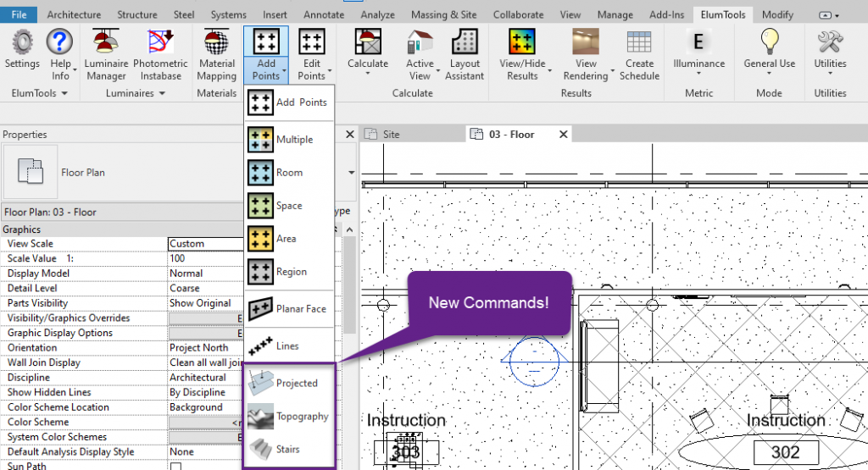Click Create Schedule icon
The image size is (868, 470).
tap(639, 42)
